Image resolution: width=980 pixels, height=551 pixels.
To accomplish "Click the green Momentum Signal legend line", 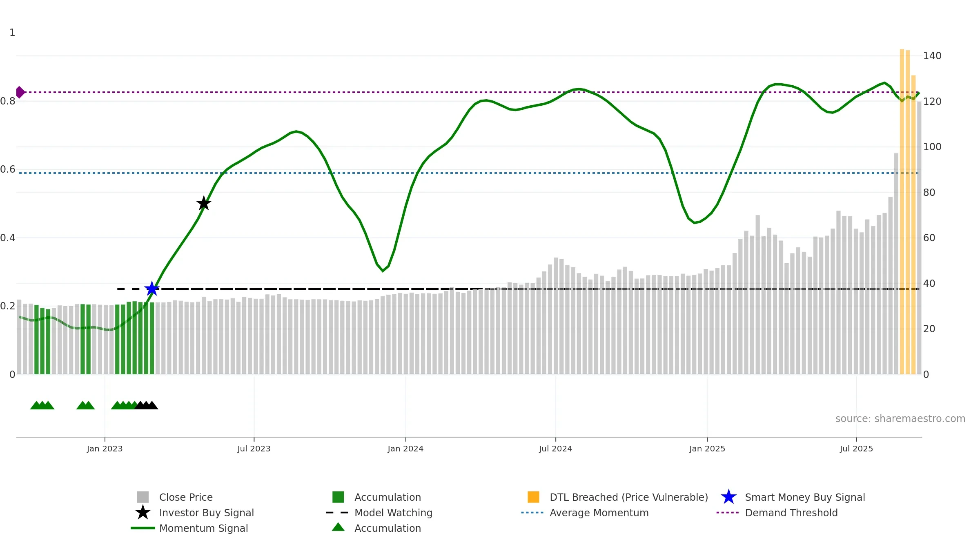I will tap(143, 528).
